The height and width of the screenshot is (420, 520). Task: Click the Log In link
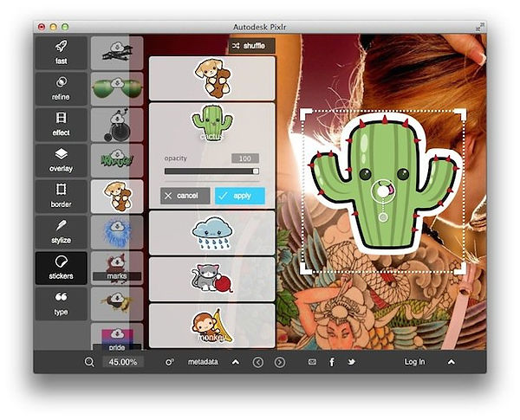click(x=414, y=362)
